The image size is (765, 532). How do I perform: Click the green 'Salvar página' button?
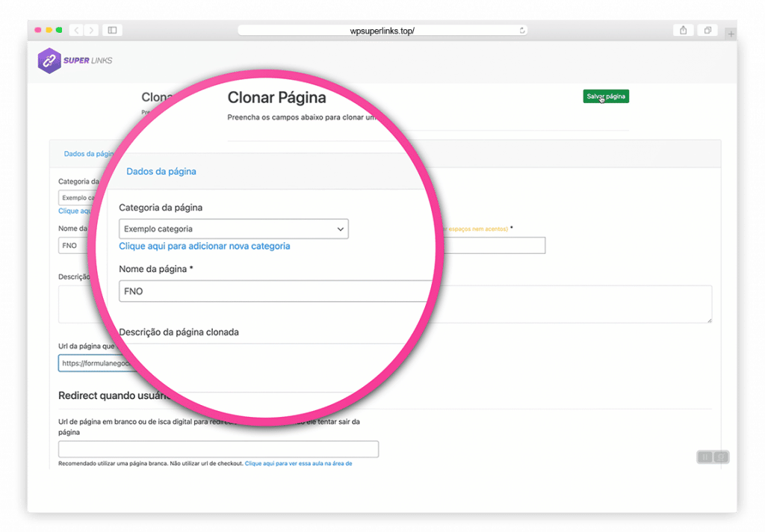tap(606, 96)
